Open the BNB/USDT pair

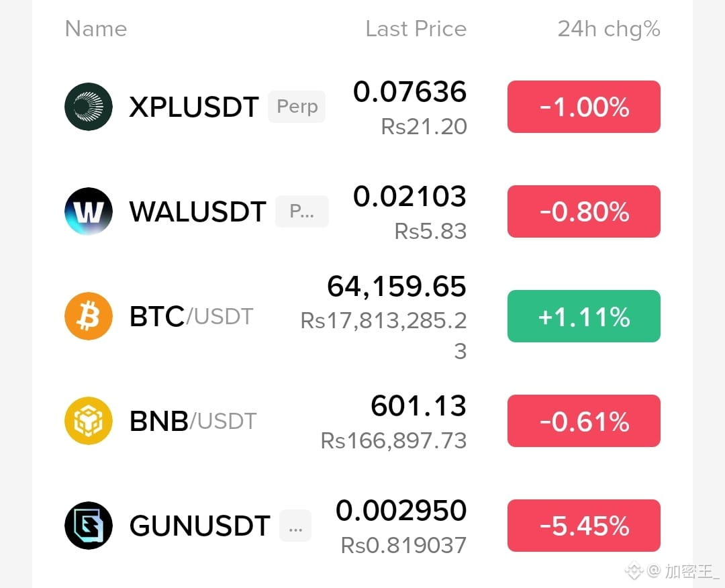(193, 421)
